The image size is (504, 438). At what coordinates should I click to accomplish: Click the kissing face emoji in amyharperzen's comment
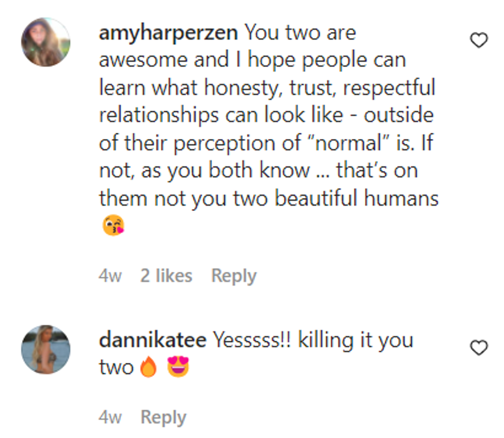(x=113, y=226)
